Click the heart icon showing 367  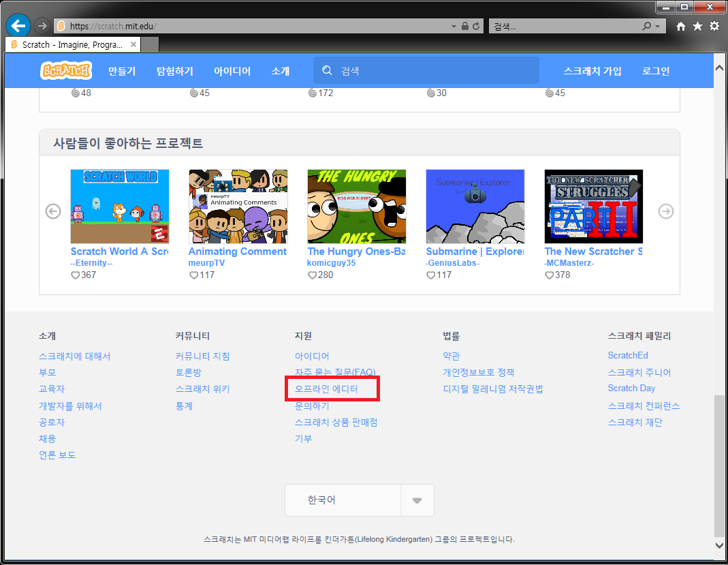tap(75, 275)
